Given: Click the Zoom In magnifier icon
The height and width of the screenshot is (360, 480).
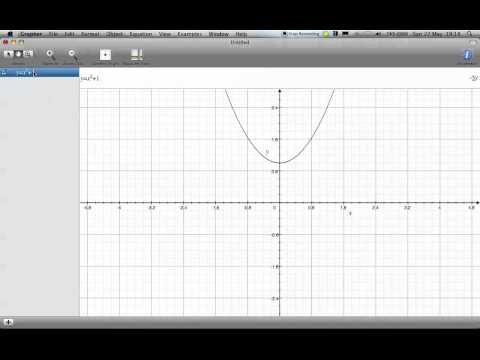Looking at the screenshot, I should coord(50,54).
